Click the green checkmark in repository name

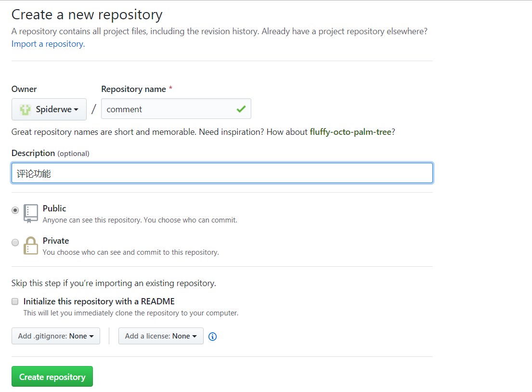(x=241, y=109)
